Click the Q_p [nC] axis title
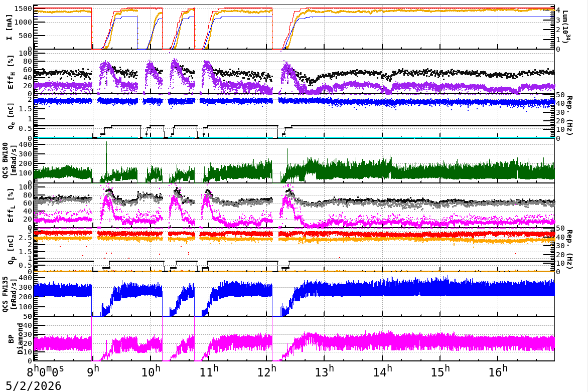588x392 pixels. (x=11, y=250)
